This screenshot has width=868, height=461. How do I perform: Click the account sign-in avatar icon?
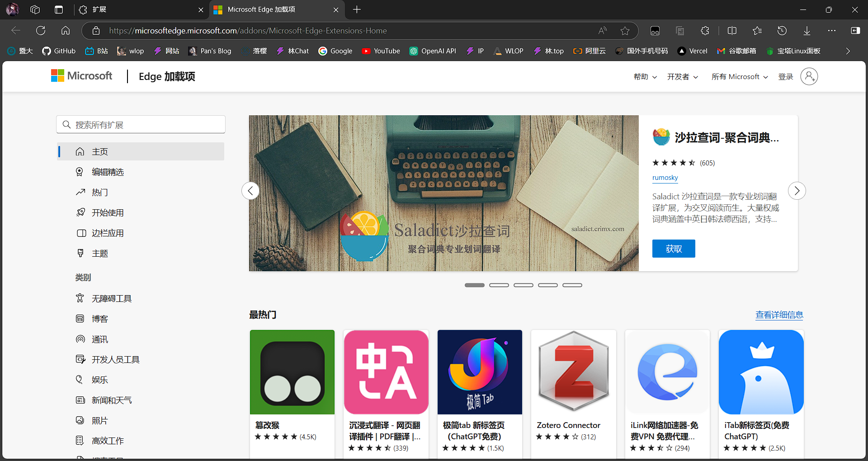pos(809,76)
